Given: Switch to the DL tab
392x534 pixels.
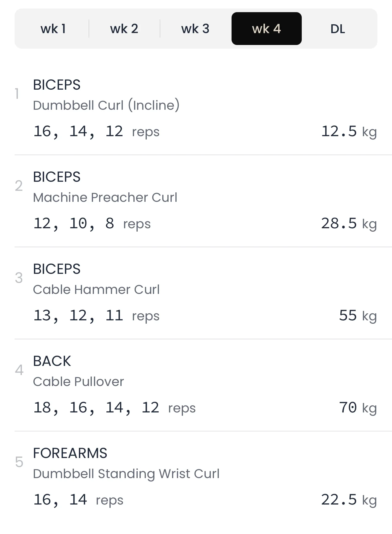Looking at the screenshot, I should tap(338, 29).
